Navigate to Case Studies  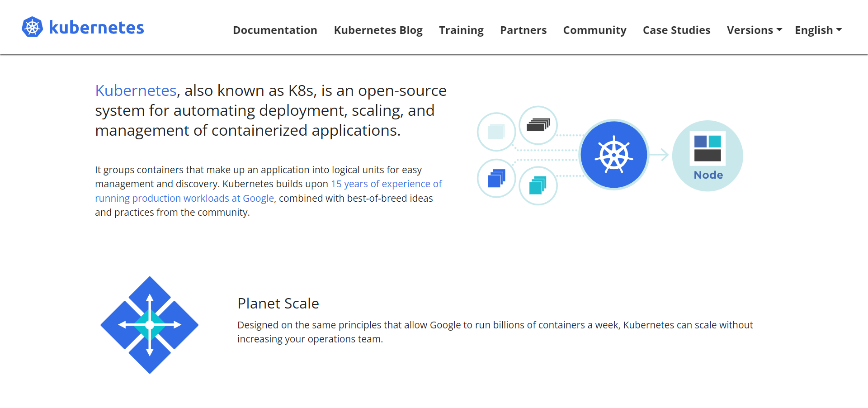click(x=676, y=30)
